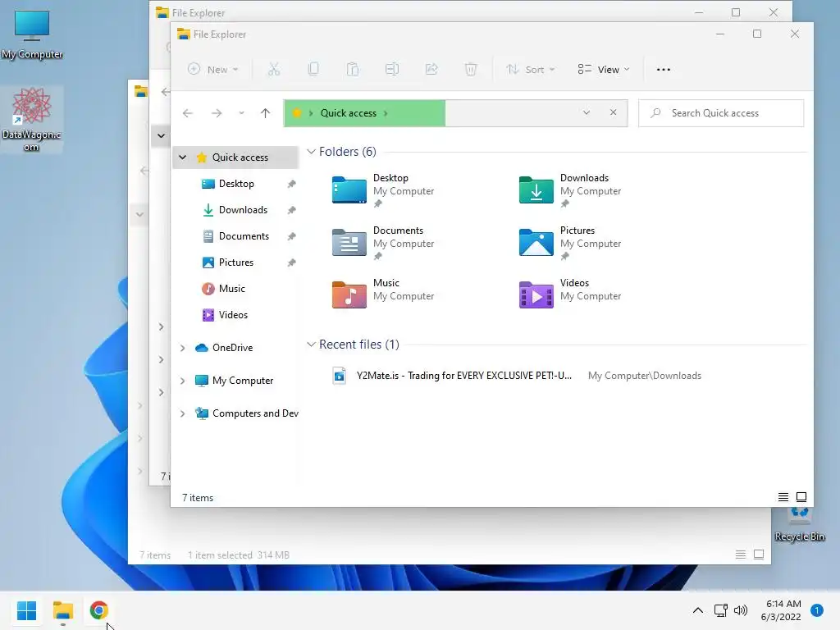Open the New dropdown menu
Screen dimensions: 840x630
[x=212, y=69]
